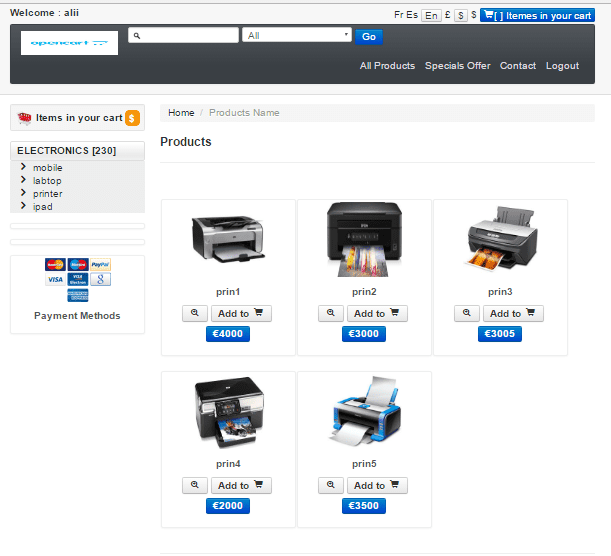Click the VISA payment icon
611x556 pixels.
pos(55,279)
